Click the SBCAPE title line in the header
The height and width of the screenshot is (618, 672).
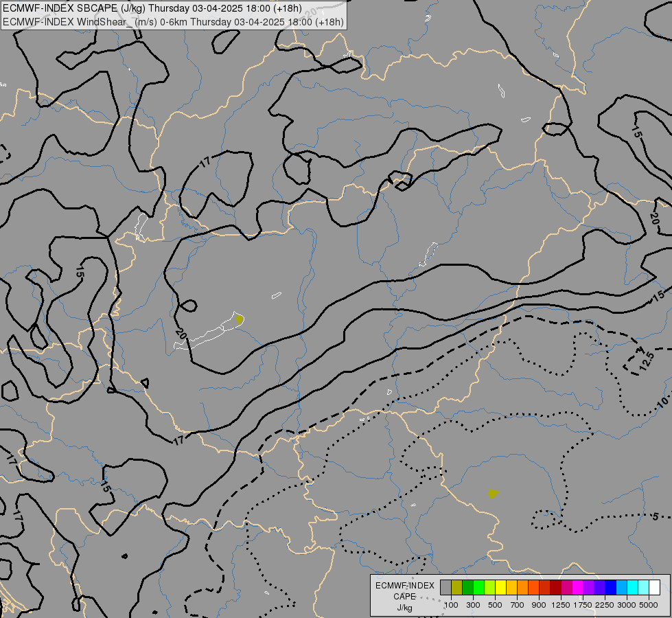(x=152, y=8)
